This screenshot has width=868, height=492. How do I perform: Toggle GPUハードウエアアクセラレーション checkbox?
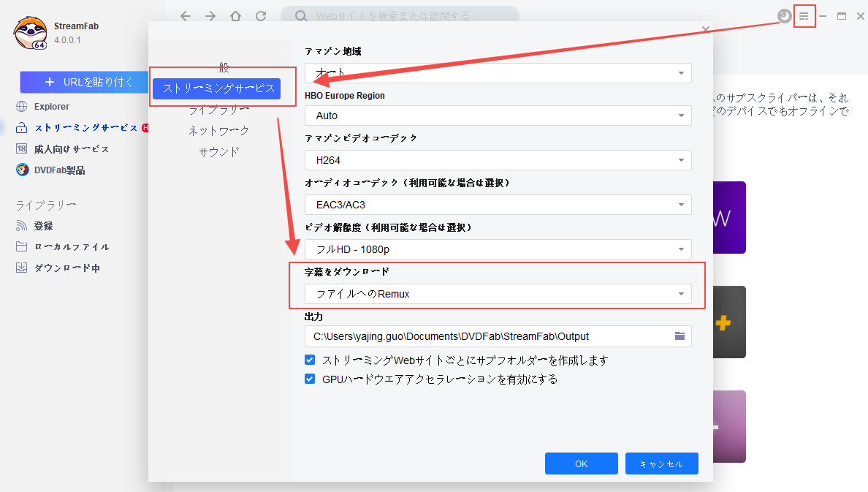pos(310,379)
